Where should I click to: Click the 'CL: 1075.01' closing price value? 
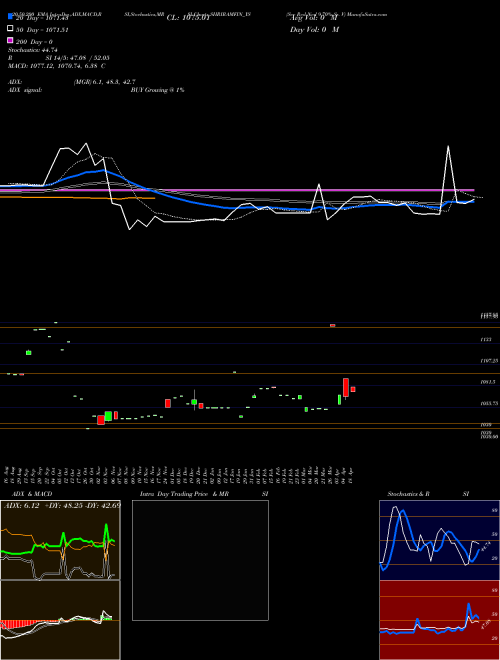click(x=188, y=18)
